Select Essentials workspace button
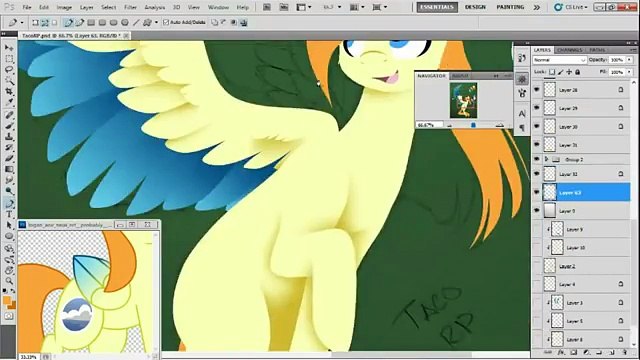The height and width of the screenshot is (360, 640). [x=437, y=7]
